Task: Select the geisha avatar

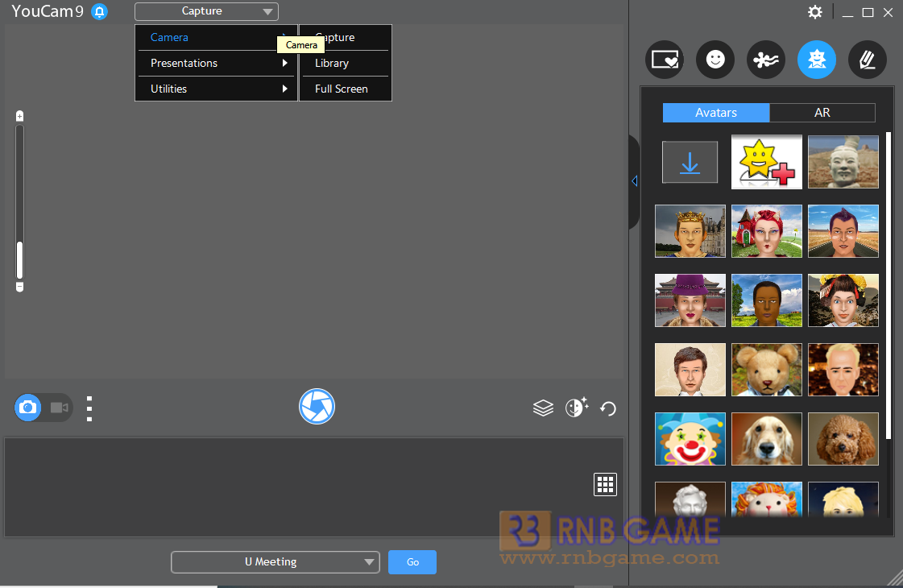Action: click(x=843, y=300)
